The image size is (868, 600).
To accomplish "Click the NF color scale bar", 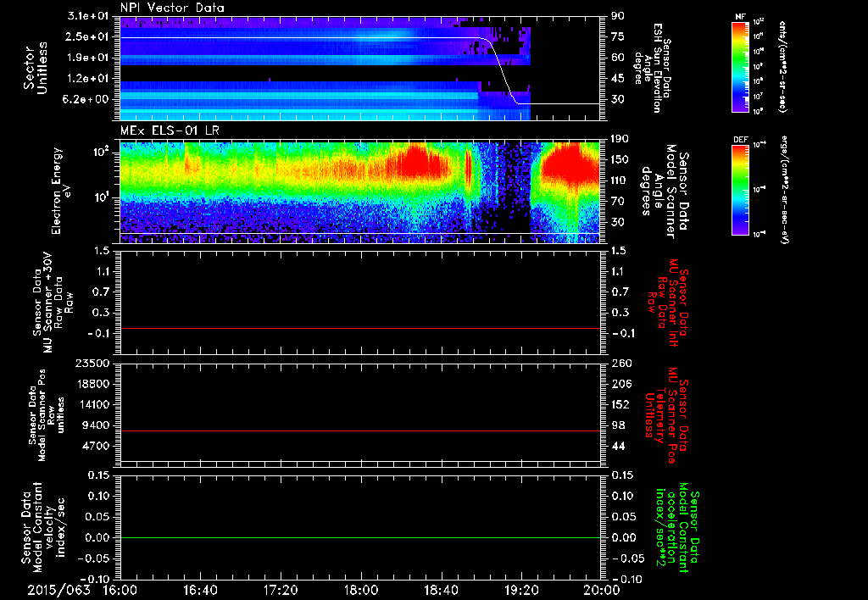I will coord(741,66).
